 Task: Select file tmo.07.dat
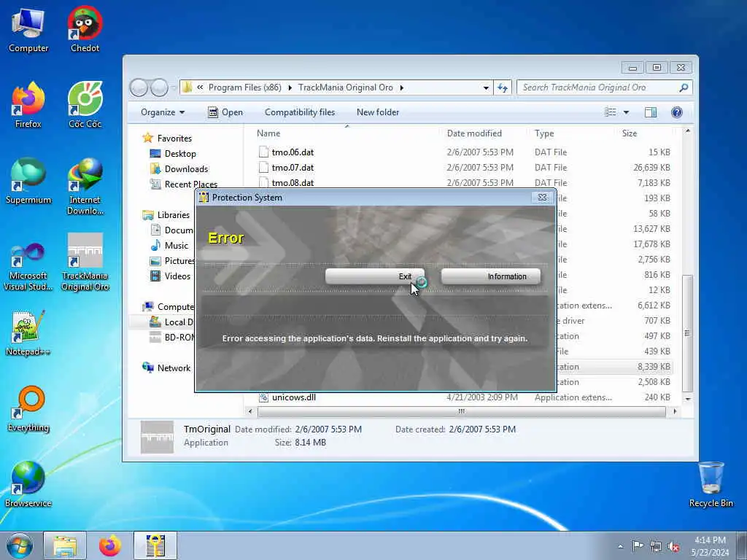click(293, 168)
